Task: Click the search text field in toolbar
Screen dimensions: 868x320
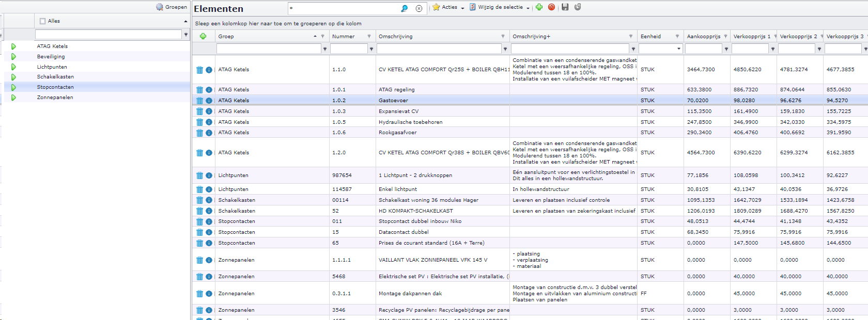Action: click(343, 8)
